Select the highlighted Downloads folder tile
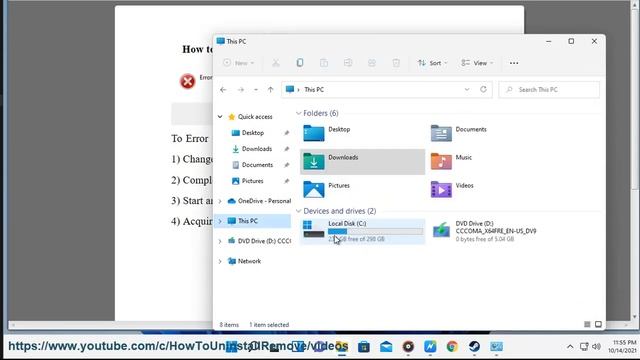The height and width of the screenshot is (360, 640). [x=362, y=162]
